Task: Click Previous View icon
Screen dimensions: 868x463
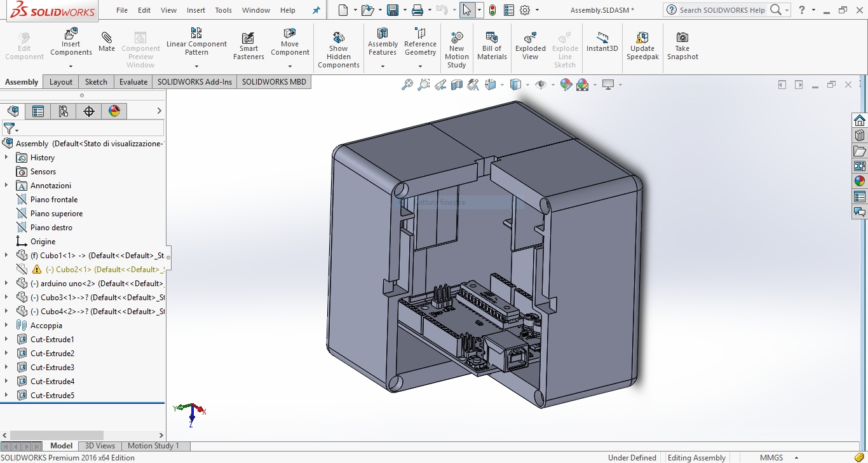Action: pos(440,85)
